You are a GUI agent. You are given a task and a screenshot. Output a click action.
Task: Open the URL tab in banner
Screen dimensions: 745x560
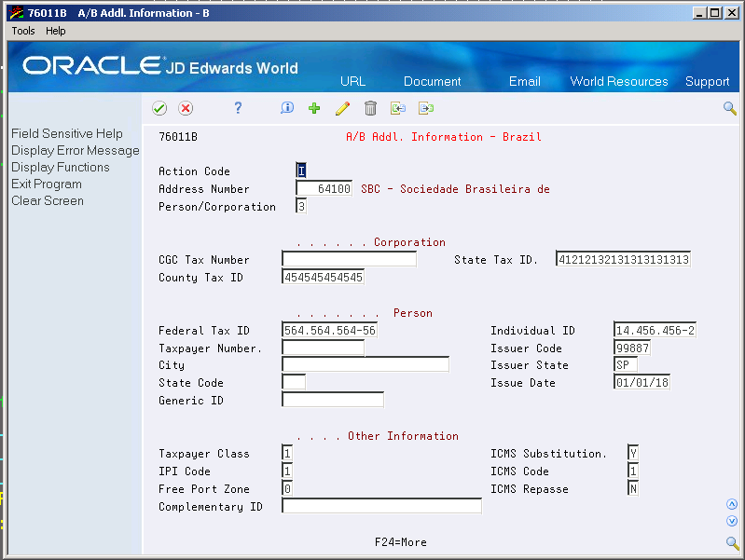(x=353, y=81)
